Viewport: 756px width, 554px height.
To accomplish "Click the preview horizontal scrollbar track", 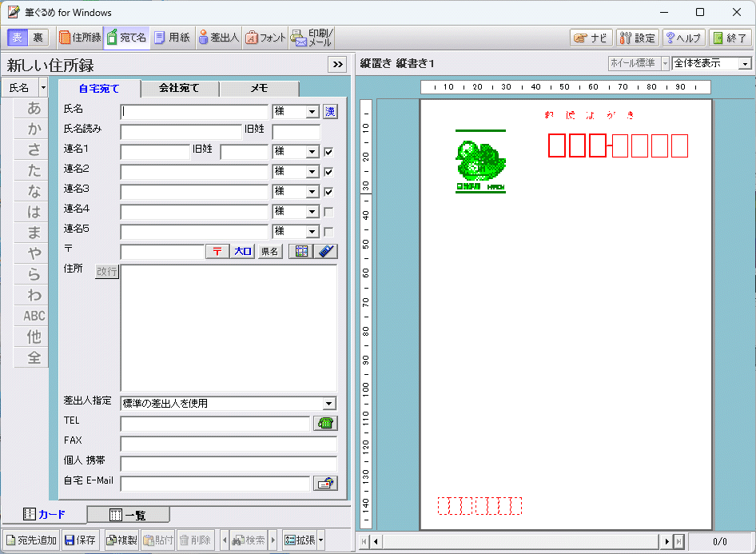I will (x=521, y=541).
